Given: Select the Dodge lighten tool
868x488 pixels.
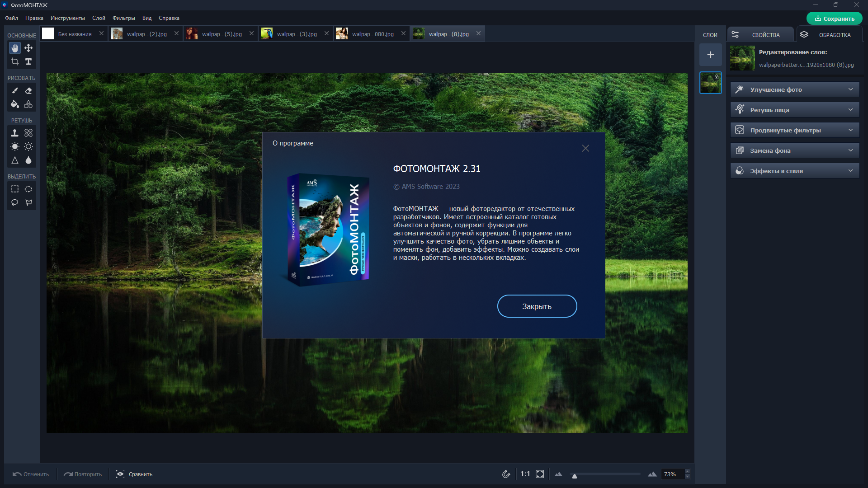Looking at the screenshot, I should (x=15, y=146).
